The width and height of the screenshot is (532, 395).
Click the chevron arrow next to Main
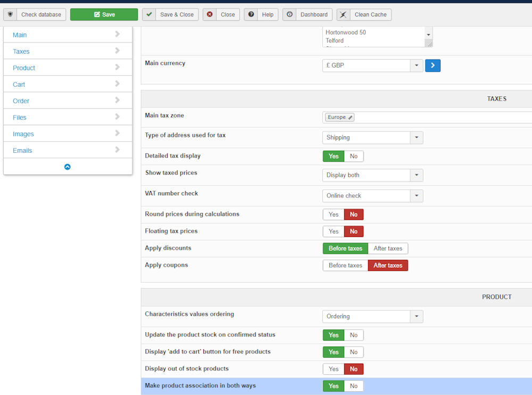pos(118,34)
